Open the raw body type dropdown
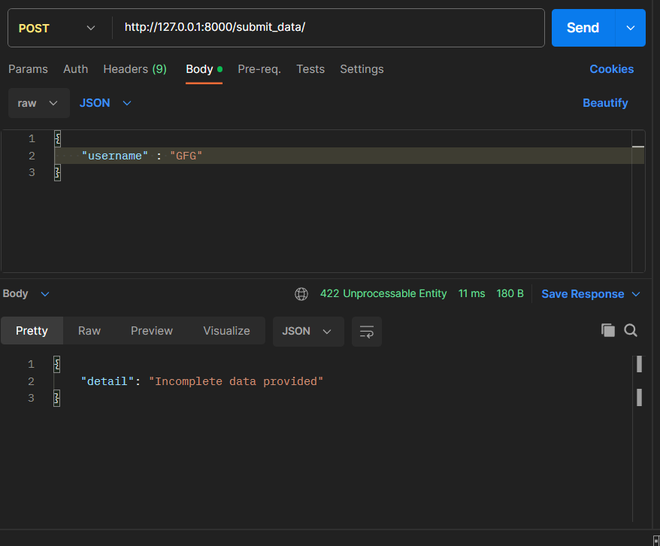The width and height of the screenshot is (660, 546). 38,103
